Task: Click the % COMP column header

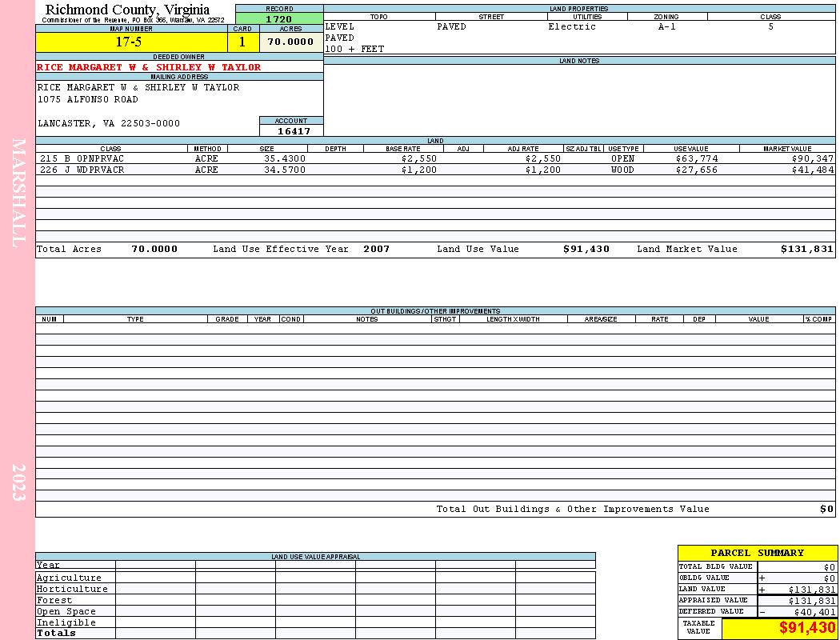Action: pos(819,319)
